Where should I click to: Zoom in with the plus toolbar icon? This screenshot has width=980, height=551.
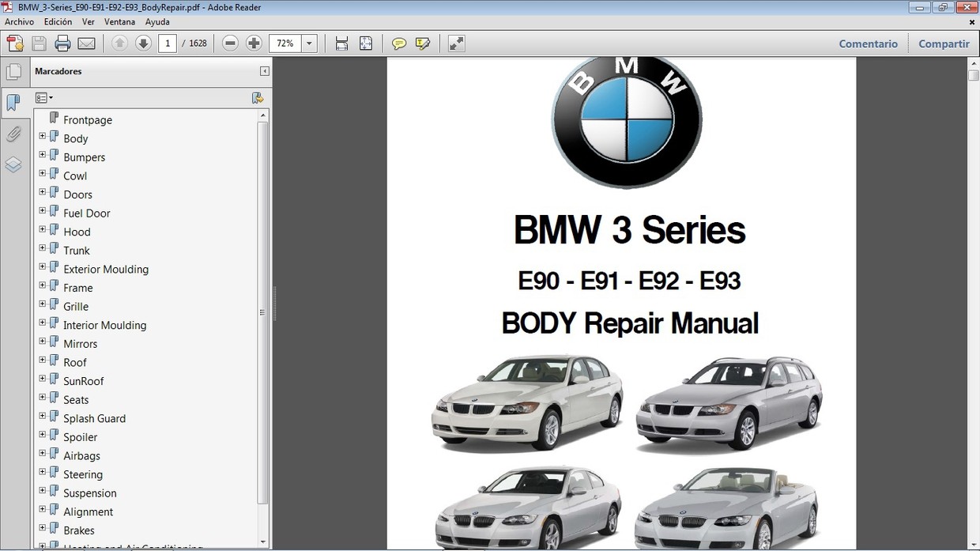pos(254,43)
